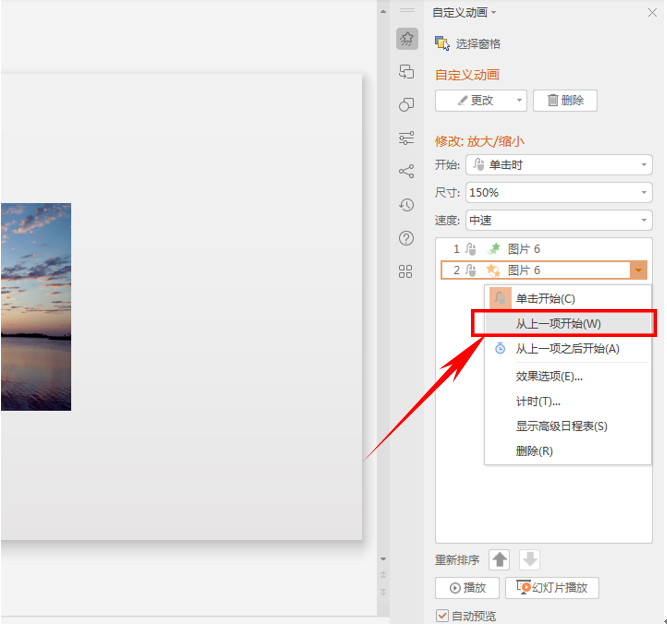This screenshot has width=667, height=625.
Task: Open the 更改 button dropdown arrow
Action: 519,100
